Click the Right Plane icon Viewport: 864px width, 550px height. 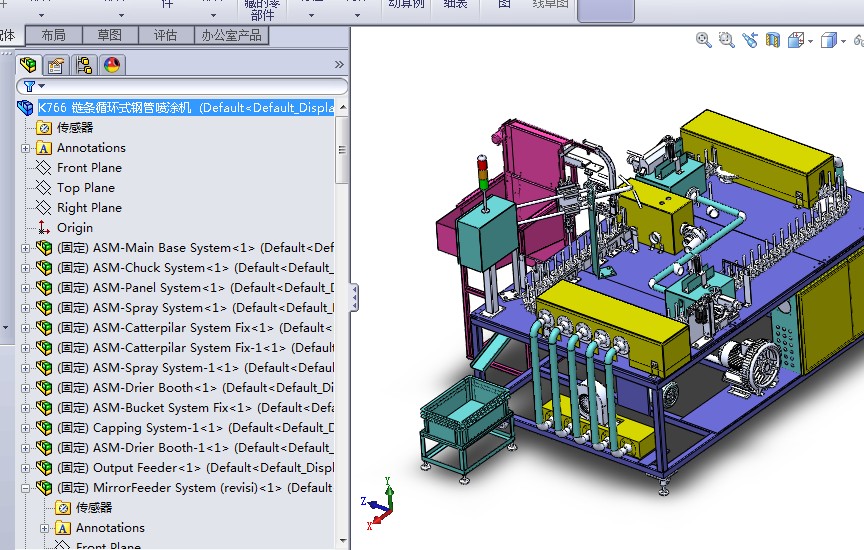coord(44,208)
